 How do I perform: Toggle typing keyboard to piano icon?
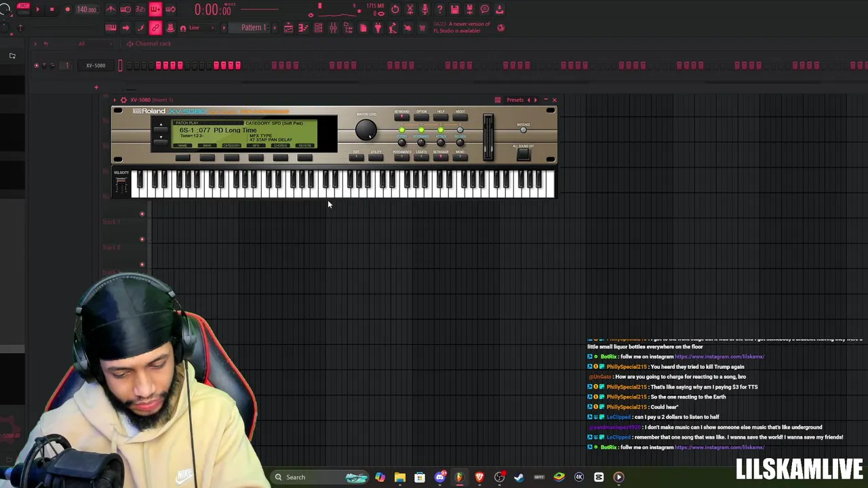pos(111,28)
